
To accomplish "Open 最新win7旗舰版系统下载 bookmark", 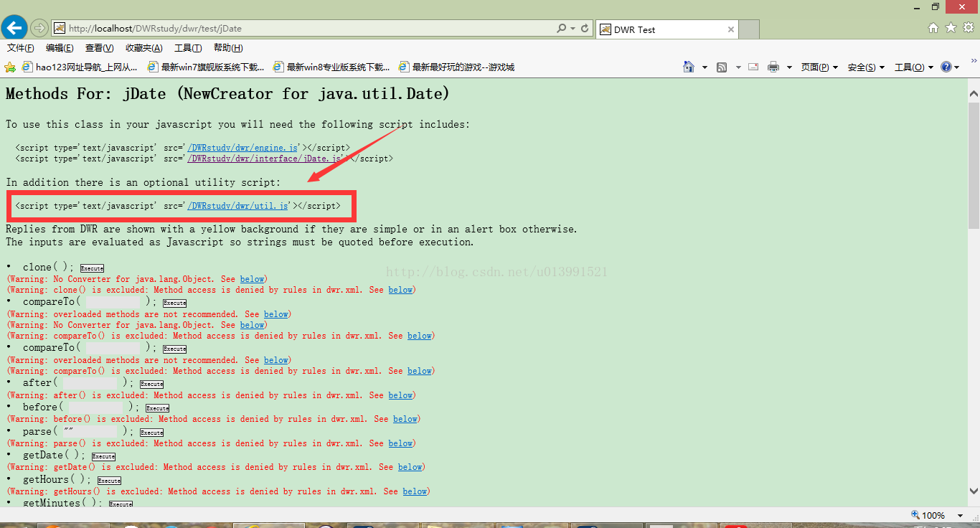I will [x=205, y=67].
